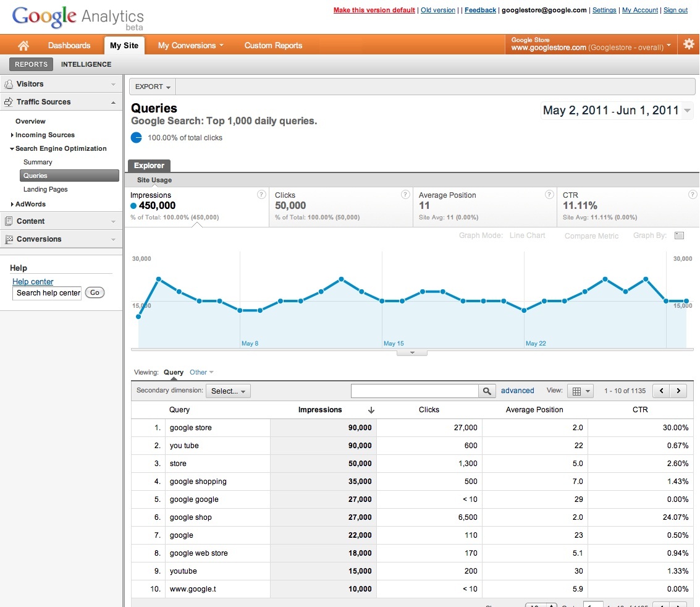700x607 pixels.
Task: Select the My Site tab
Action: click(124, 45)
